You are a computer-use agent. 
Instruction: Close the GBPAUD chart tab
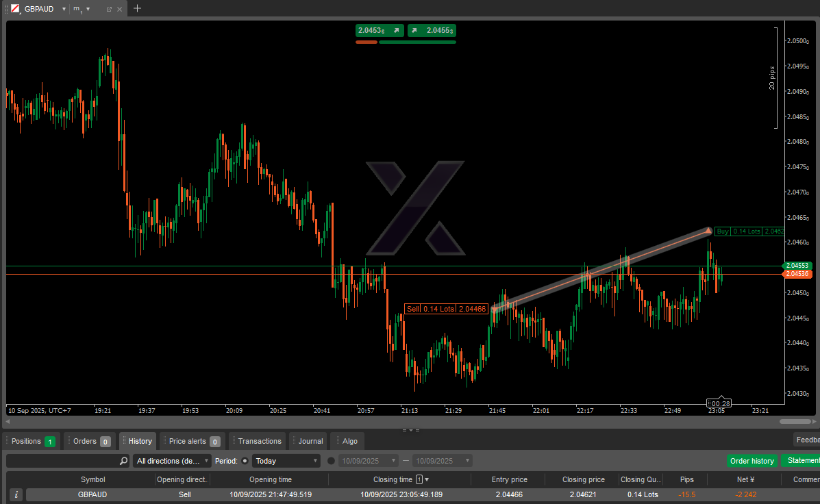click(120, 9)
